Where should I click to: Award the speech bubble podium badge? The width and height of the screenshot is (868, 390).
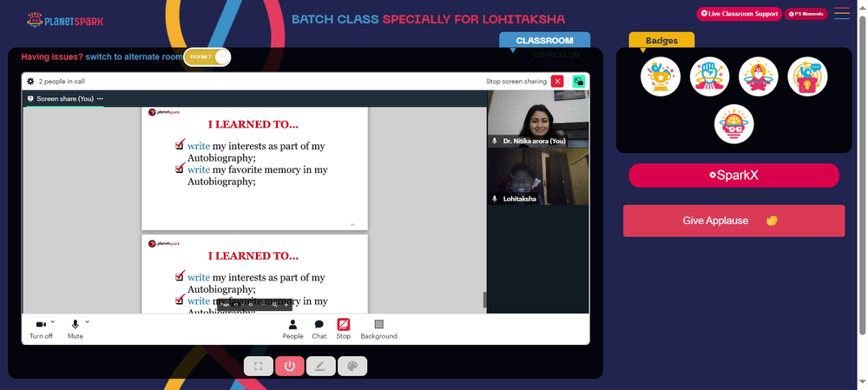(x=807, y=76)
